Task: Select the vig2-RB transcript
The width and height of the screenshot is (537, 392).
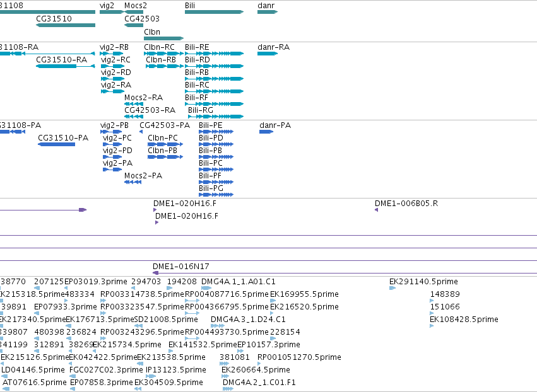Action: [112, 54]
